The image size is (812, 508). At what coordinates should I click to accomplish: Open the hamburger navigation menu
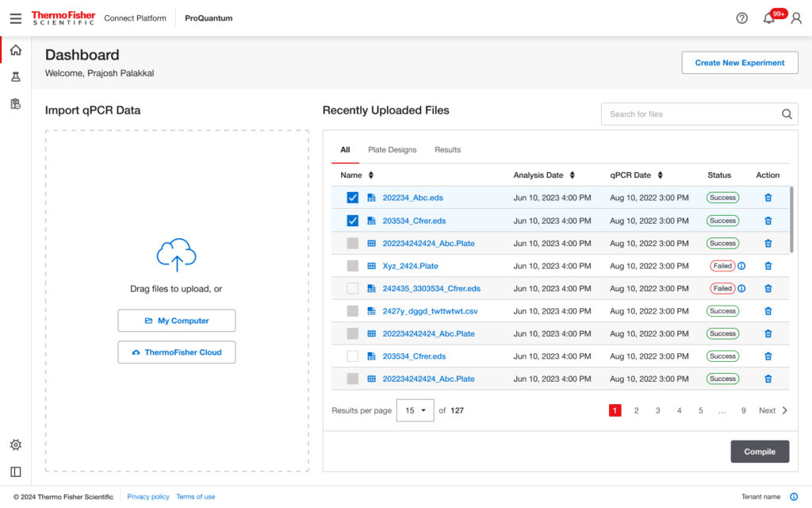(x=16, y=18)
